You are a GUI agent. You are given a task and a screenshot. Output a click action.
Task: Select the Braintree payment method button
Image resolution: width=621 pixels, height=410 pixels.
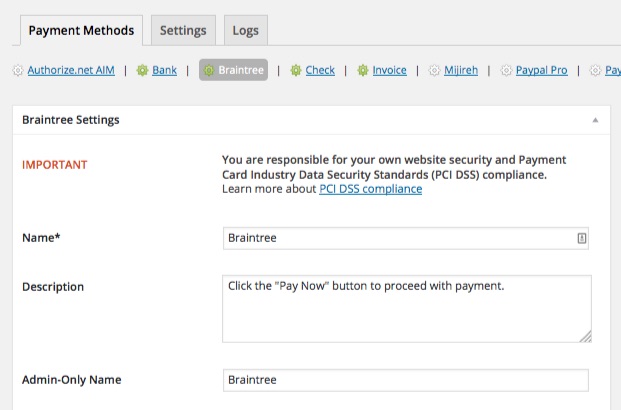pos(233,70)
